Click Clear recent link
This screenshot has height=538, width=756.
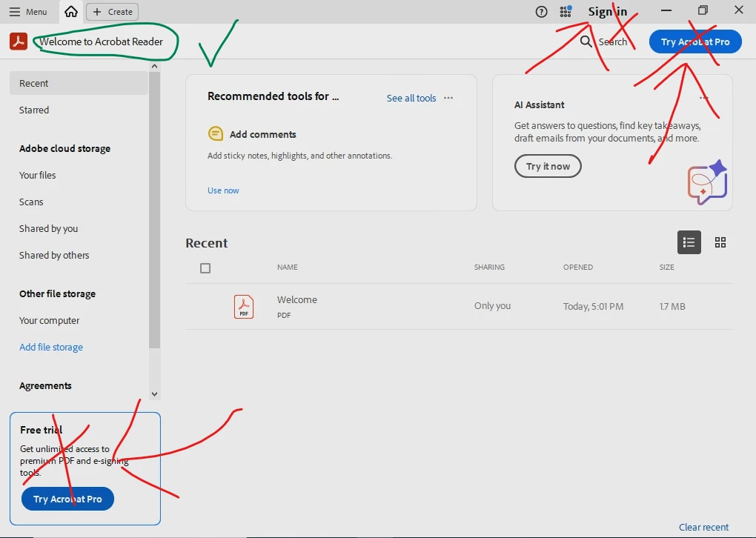703,528
